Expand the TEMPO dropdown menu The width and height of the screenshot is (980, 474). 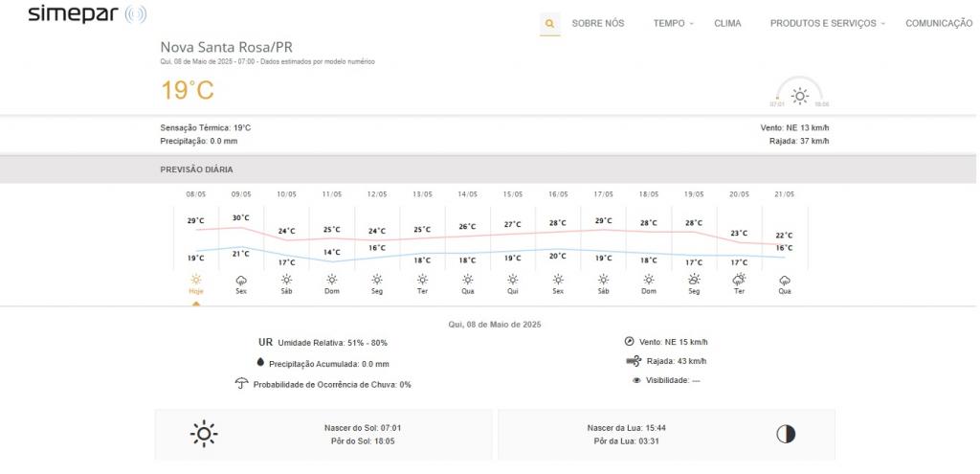(x=673, y=24)
